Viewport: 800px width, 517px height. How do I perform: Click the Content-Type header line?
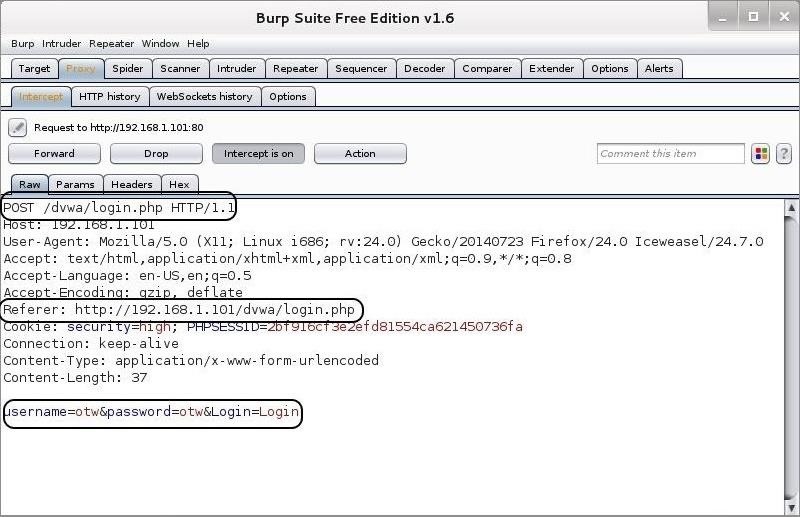coord(191,360)
